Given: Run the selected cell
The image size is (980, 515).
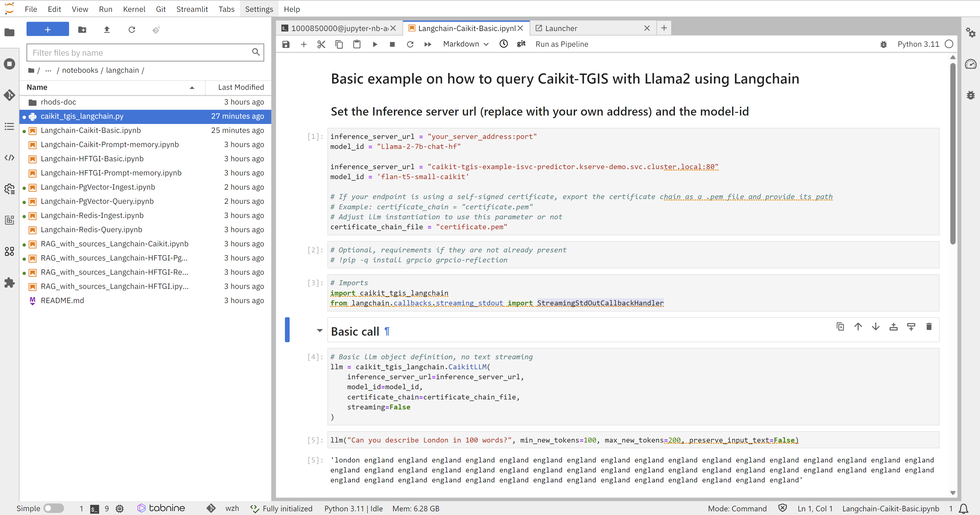Looking at the screenshot, I should tap(375, 44).
